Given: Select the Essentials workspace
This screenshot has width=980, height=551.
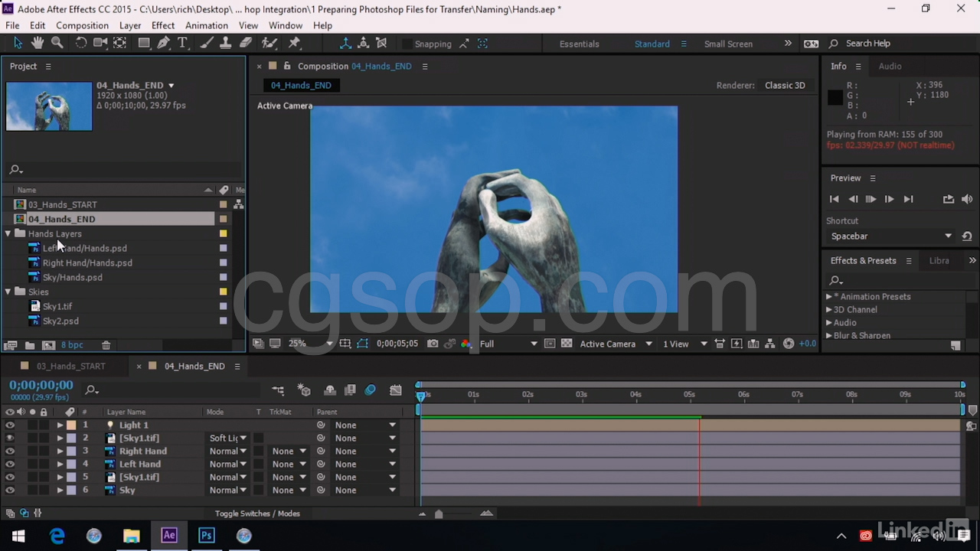Looking at the screenshot, I should point(580,44).
